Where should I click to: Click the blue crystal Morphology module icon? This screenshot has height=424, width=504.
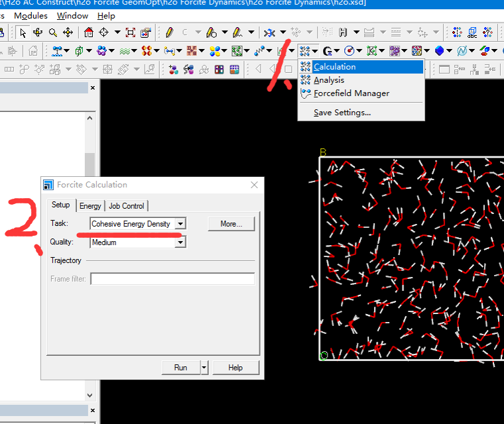pyautogui.click(x=440, y=51)
